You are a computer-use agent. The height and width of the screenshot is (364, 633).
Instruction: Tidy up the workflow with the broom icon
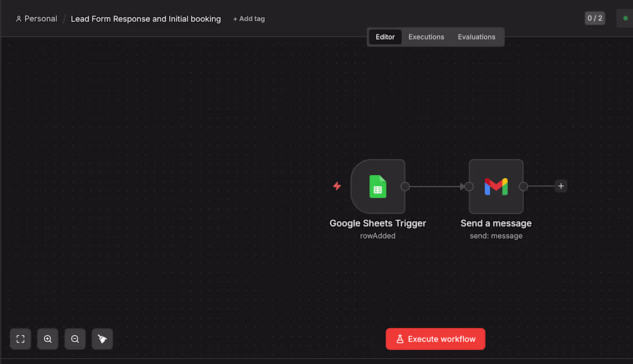(x=102, y=339)
